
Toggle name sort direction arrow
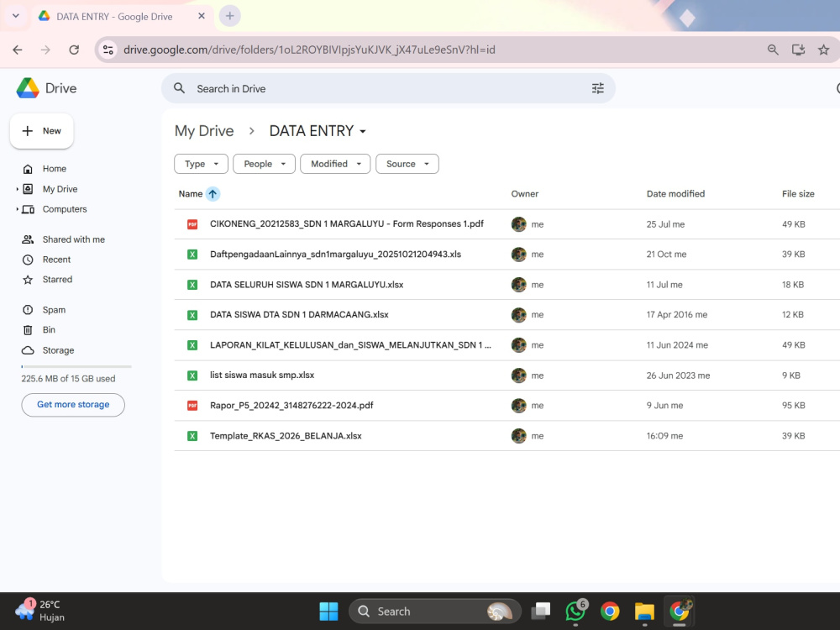213,194
